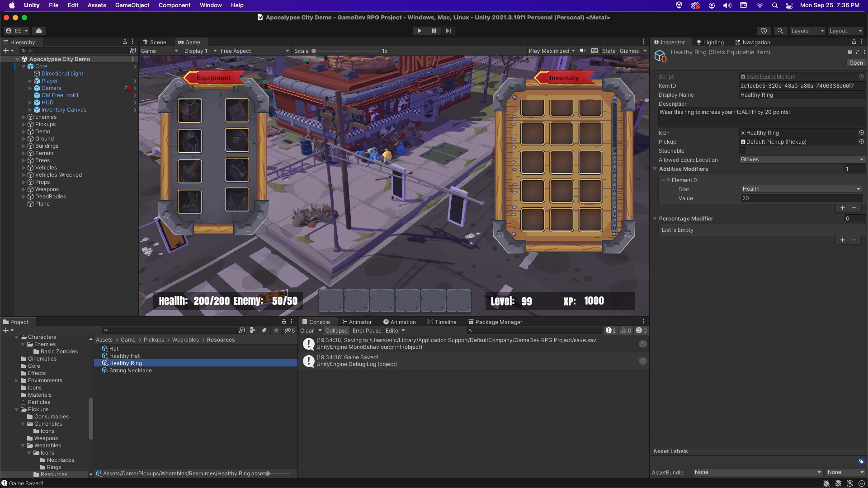The height and width of the screenshot is (488, 868).
Task: Open the Allowed Equip Location dropdown
Action: pos(802,160)
